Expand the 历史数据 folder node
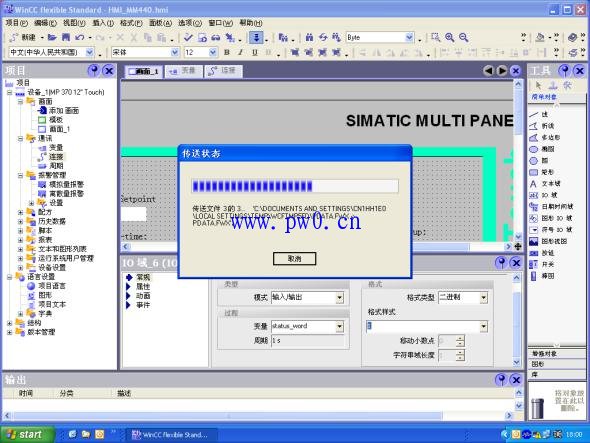Screen dimensions: 590x443 [20, 221]
